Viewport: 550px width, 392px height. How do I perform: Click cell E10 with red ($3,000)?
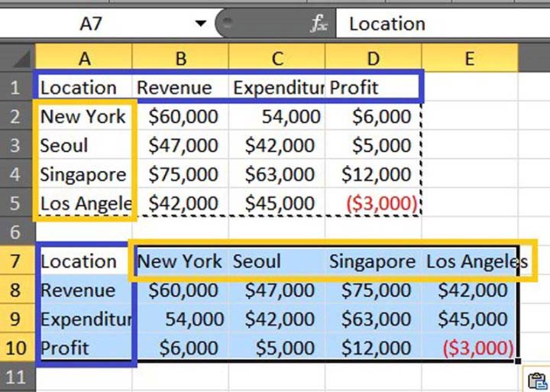(470, 348)
